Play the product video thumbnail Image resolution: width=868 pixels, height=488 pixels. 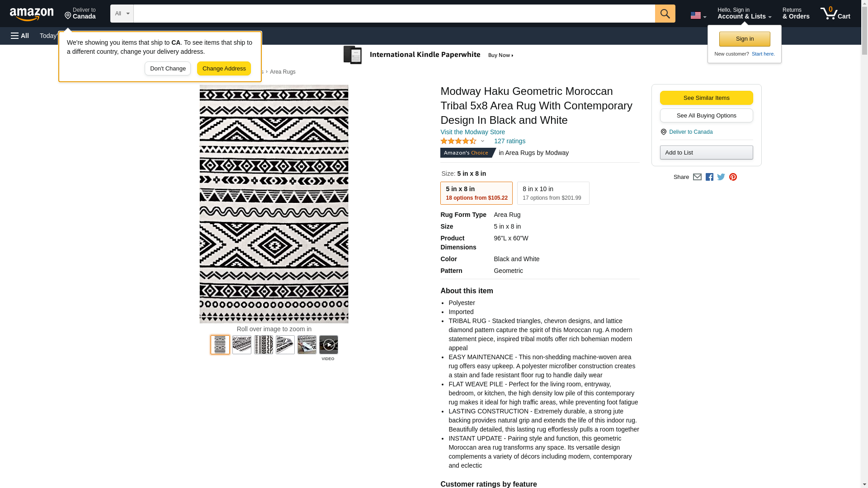(x=328, y=345)
